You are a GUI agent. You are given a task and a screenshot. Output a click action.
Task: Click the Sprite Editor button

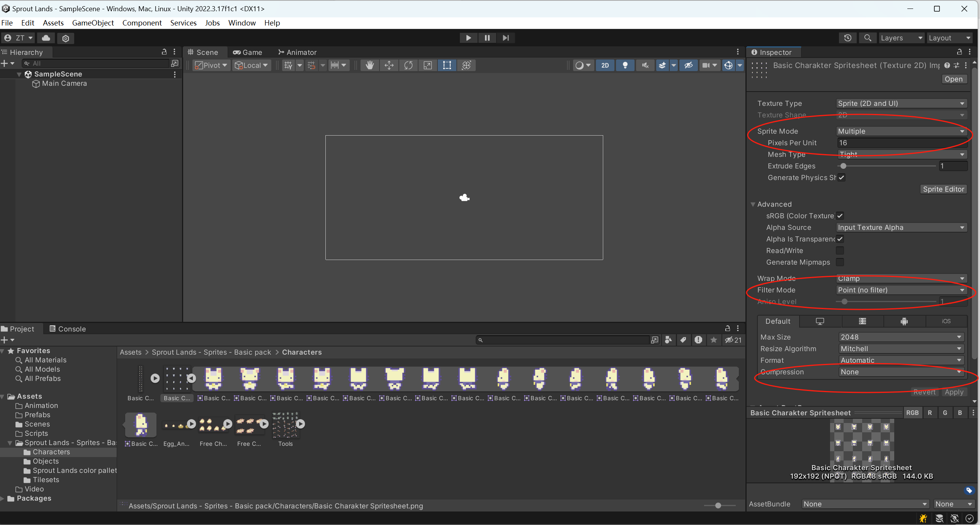point(943,189)
